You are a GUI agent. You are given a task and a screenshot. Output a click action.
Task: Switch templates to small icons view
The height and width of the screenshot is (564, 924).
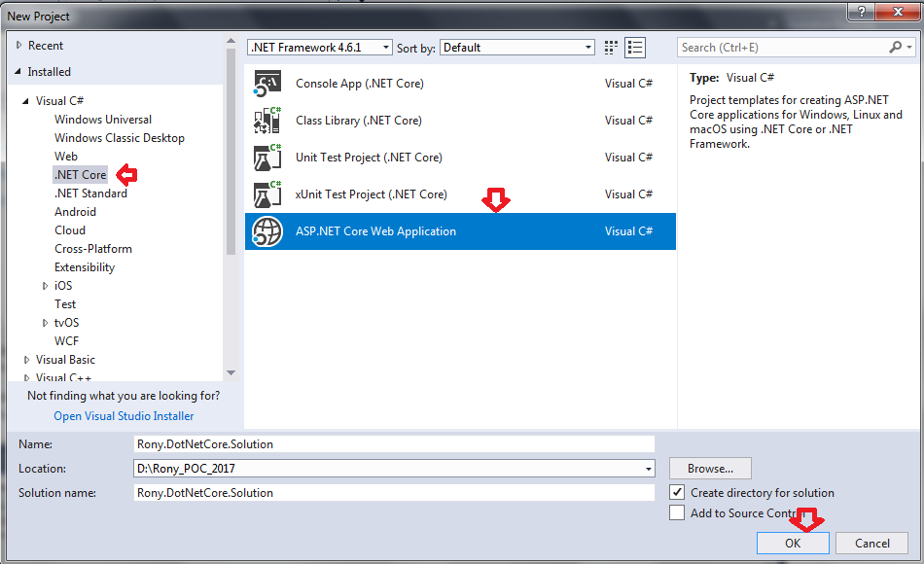(x=611, y=48)
